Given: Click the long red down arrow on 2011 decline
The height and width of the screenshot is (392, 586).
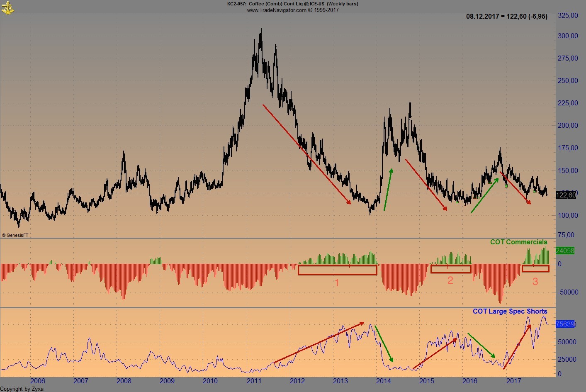Looking at the screenshot, I should (307, 153).
